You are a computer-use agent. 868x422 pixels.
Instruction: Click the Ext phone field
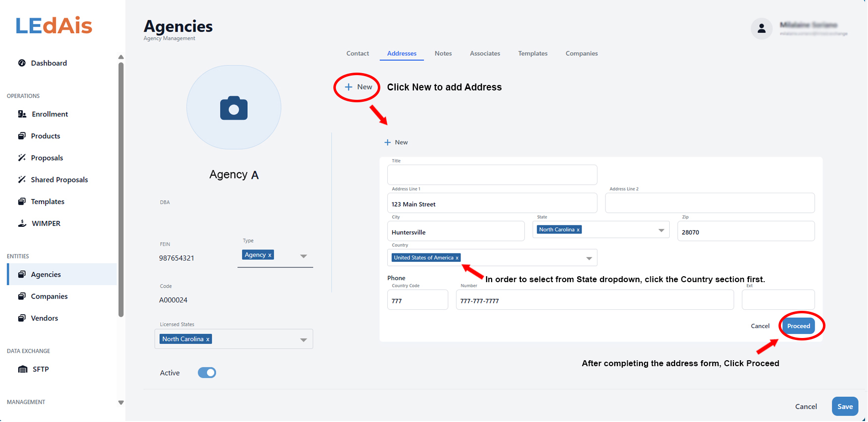778,300
